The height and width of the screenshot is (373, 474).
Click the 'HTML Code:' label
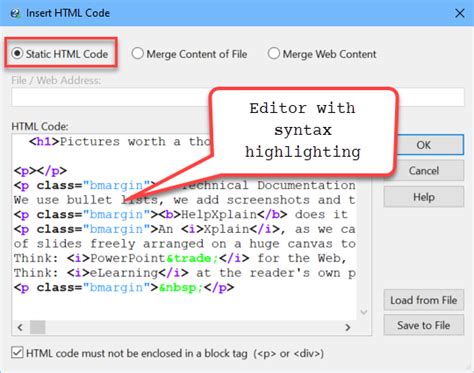click(x=40, y=126)
